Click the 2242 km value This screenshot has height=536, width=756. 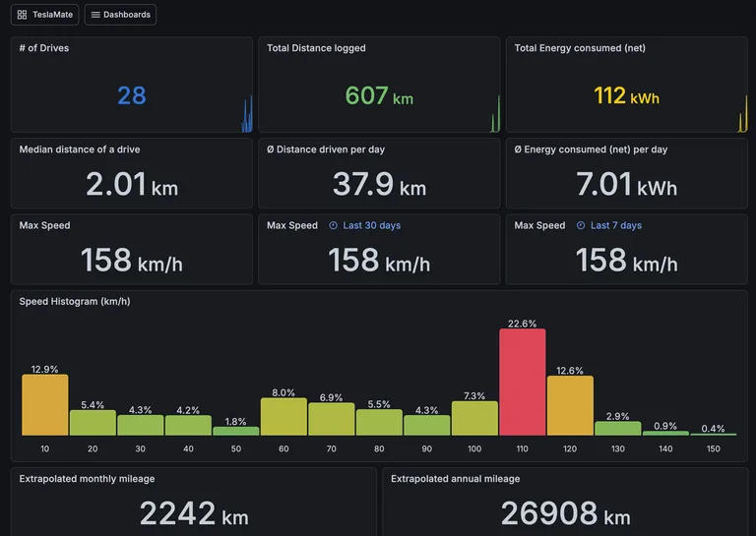pyautogui.click(x=194, y=513)
